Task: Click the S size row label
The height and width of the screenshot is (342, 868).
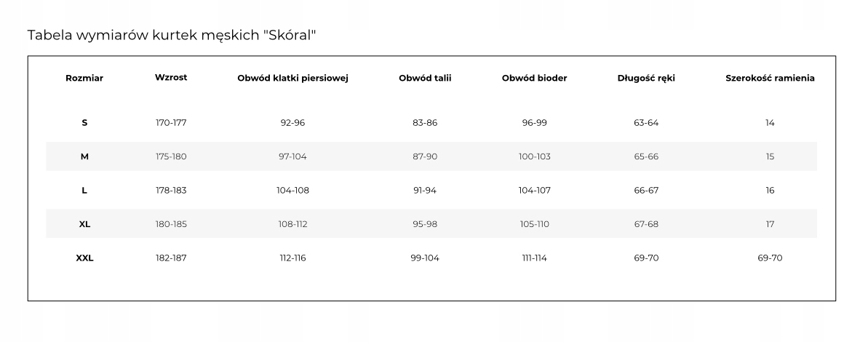Action: click(x=84, y=123)
